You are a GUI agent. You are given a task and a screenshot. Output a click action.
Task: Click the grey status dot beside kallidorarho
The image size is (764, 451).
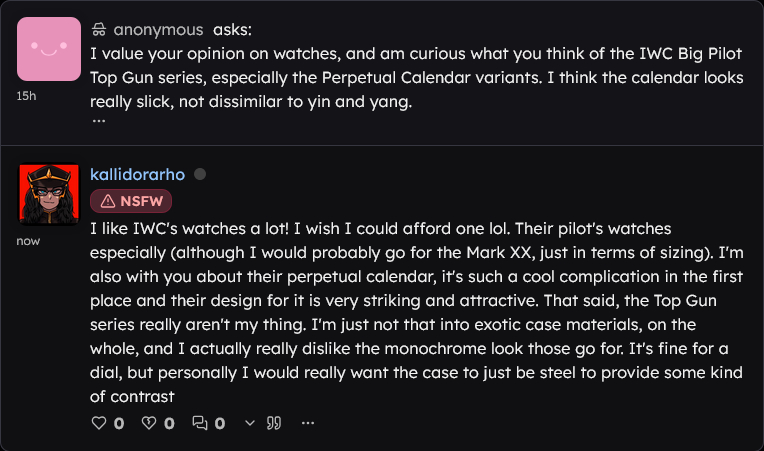(200, 174)
